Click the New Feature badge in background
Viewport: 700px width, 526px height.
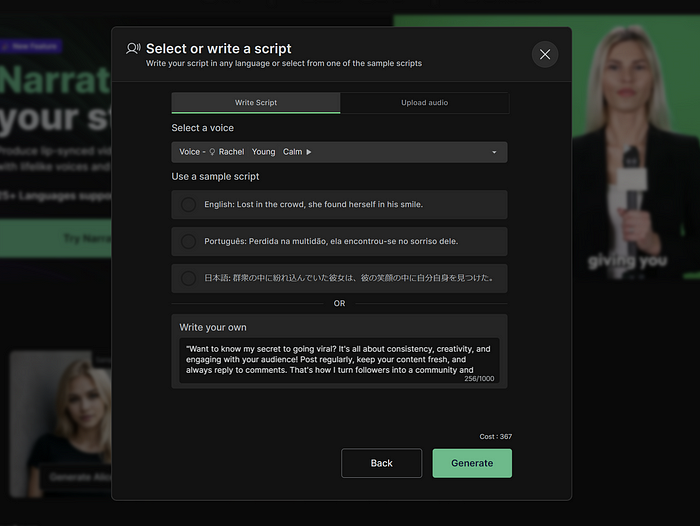pos(30,46)
